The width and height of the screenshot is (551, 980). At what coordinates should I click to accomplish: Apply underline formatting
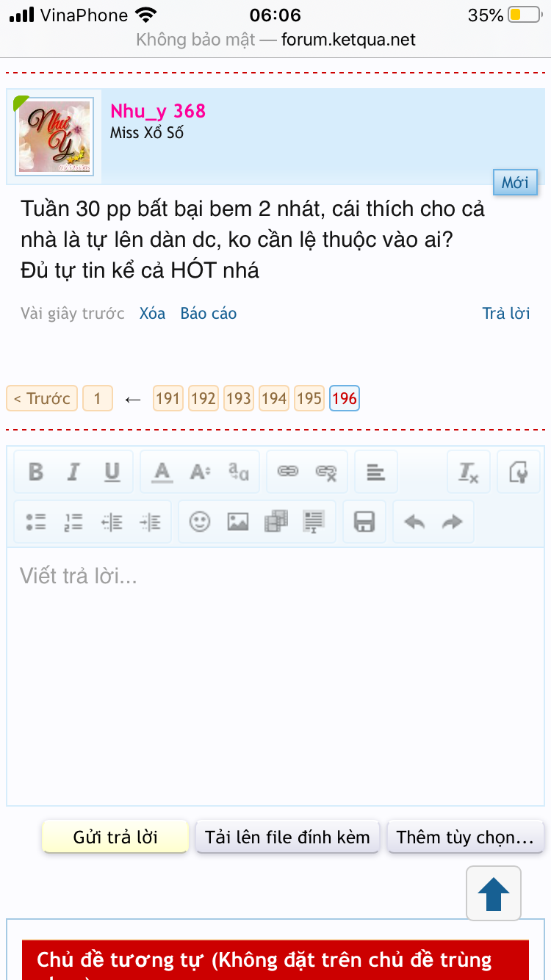(112, 472)
